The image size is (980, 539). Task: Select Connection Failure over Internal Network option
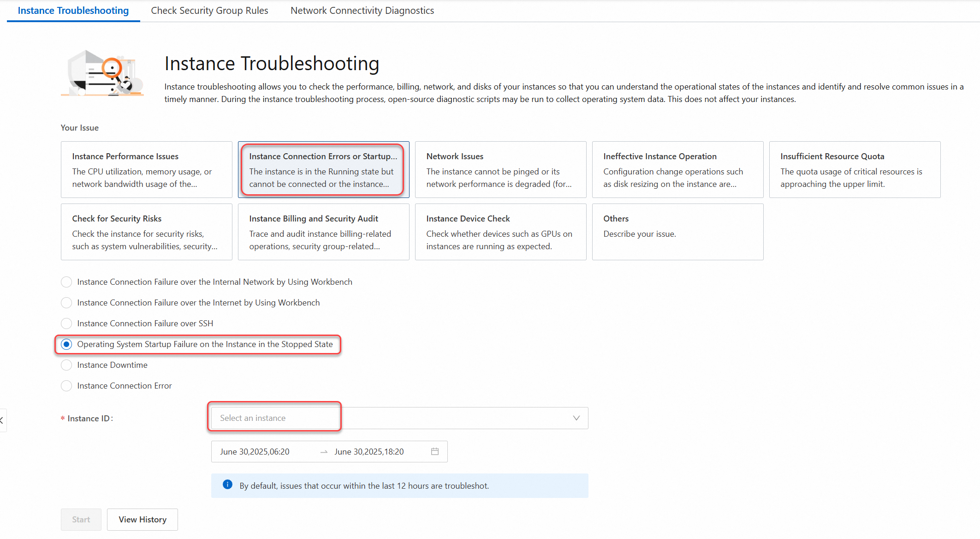pos(67,282)
